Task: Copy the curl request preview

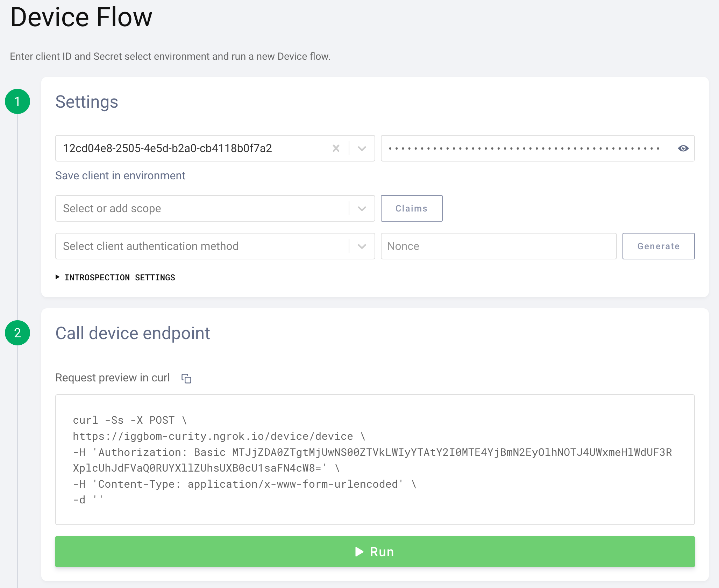Action: click(186, 379)
